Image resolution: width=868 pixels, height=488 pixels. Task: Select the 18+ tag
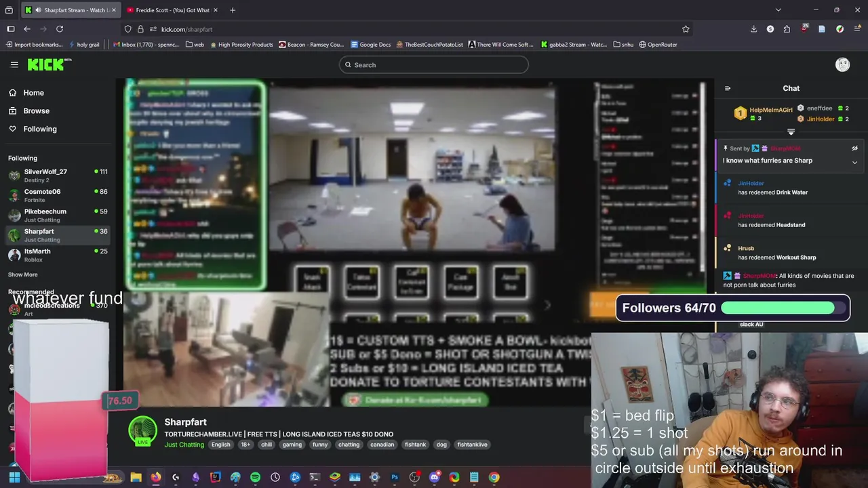[x=245, y=445]
